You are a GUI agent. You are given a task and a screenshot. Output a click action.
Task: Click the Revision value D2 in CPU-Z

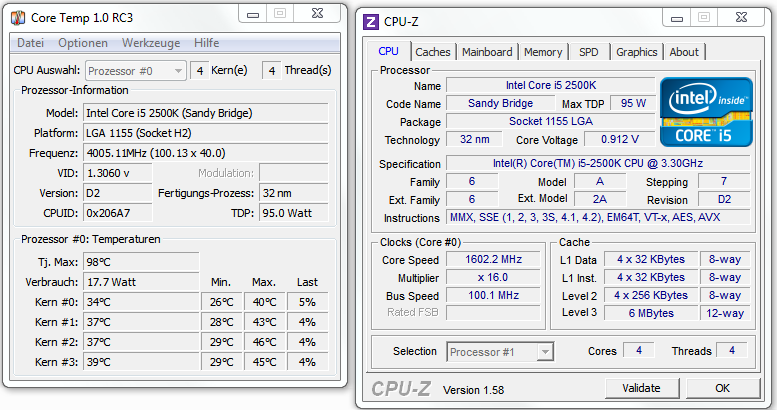point(724,199)
